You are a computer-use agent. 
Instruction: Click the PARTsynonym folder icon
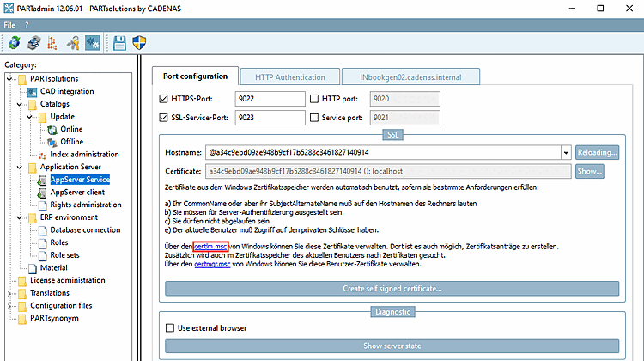point(22,319)
